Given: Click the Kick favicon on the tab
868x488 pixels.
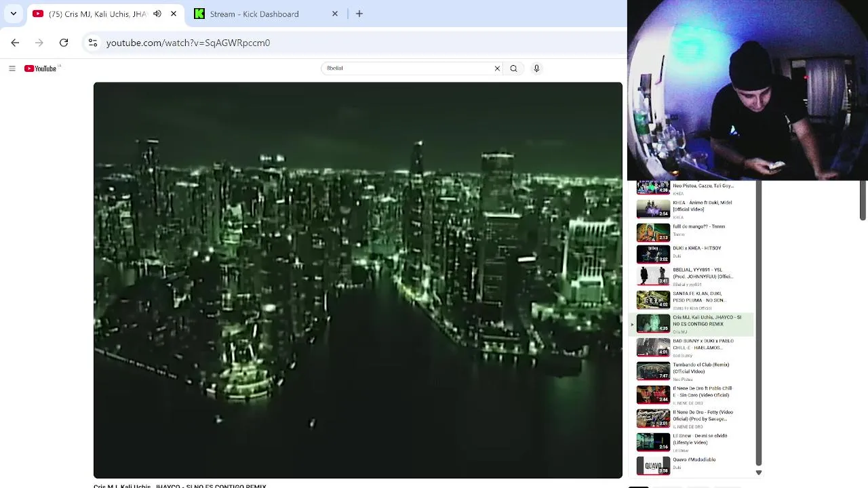Looking at the screenshot, I should click(x=199, y=14).
